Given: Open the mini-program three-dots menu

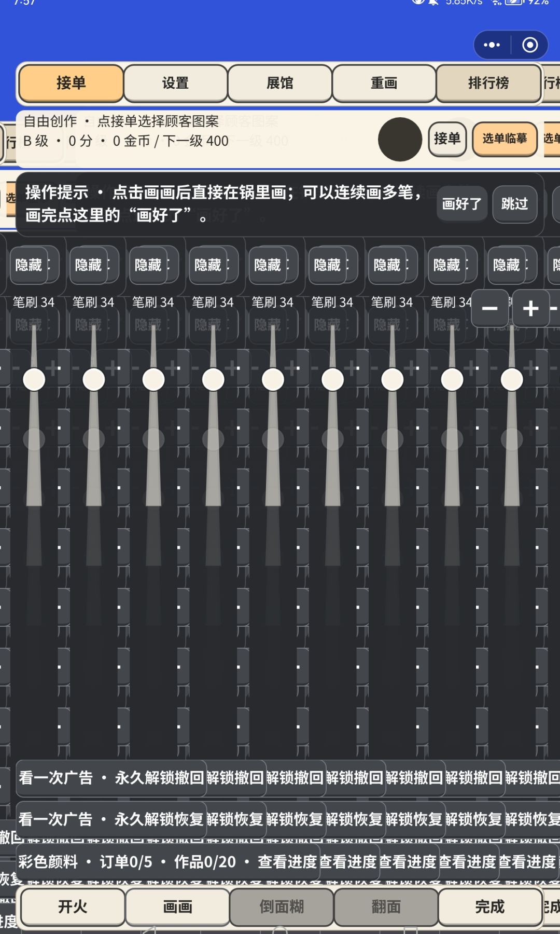Looking at the screenshot, I should (x=492, y=45).
